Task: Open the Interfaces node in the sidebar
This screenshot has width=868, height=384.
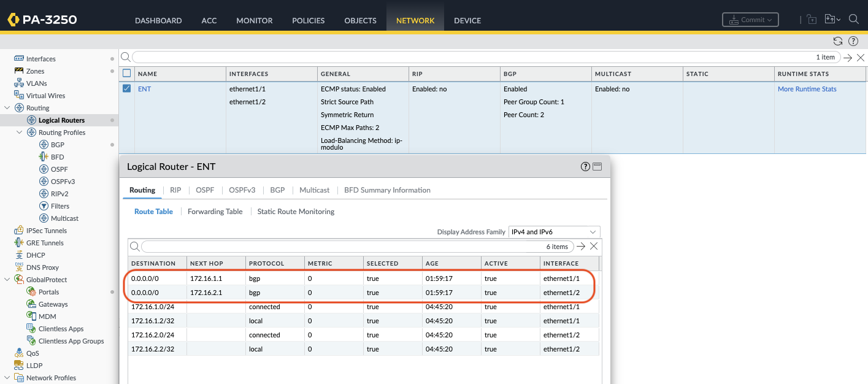Action: [40, 59]
